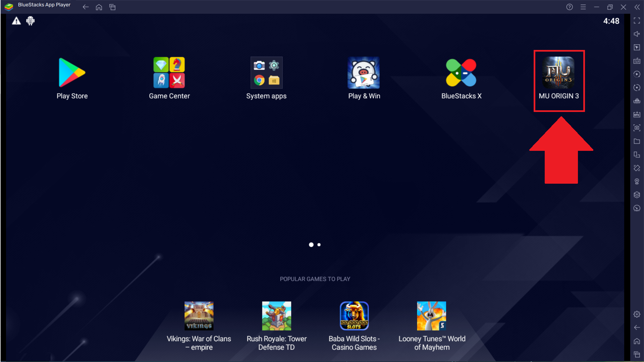Image resolution: width=644 pixels, height=362 pixels.
Task: Open the media folder icon
Action: pyautogui.click(x=637, y=141)
